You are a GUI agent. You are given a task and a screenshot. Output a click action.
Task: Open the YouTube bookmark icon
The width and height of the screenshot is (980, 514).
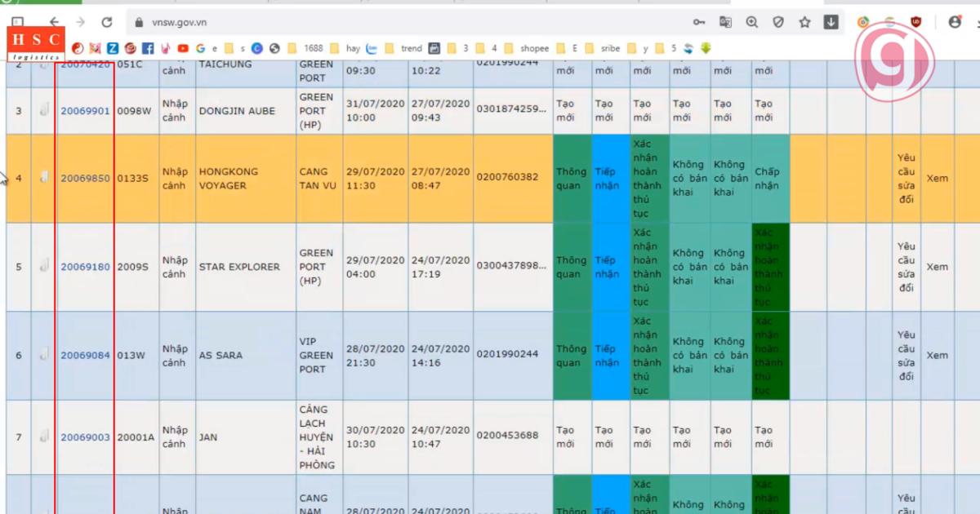181,48
